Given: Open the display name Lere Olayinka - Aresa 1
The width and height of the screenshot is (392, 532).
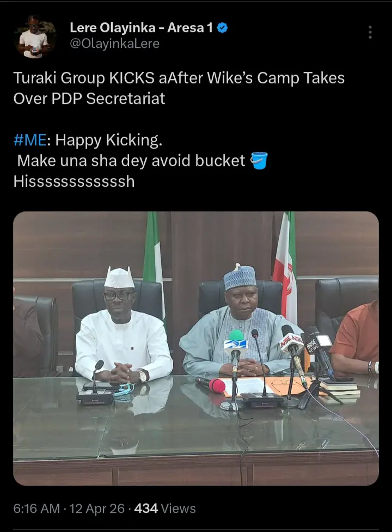Looking at the screenshot, I should pos(141,28).
